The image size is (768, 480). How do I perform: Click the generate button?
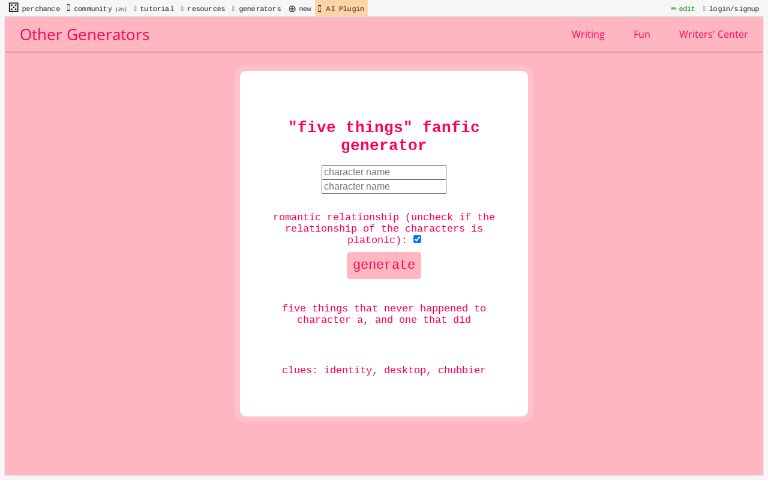(x=384, y=265)
